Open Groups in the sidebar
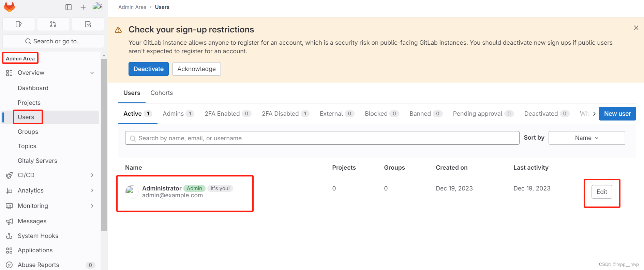 click(28, 132)
